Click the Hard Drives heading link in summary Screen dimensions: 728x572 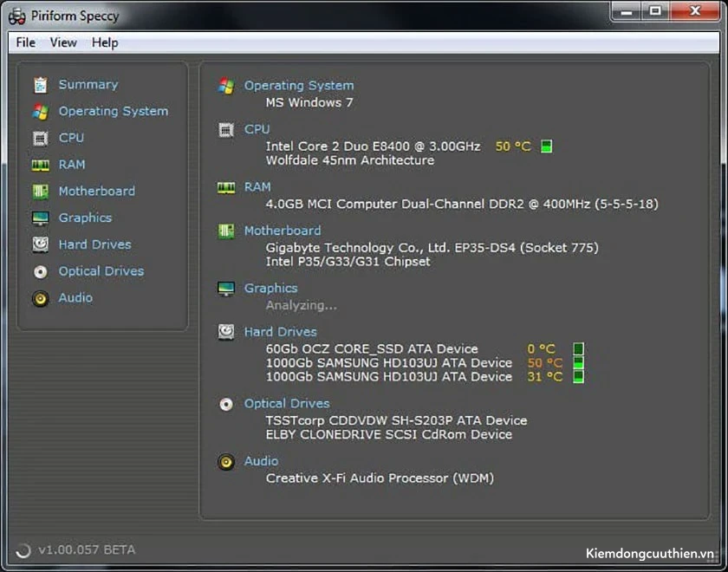281,332
